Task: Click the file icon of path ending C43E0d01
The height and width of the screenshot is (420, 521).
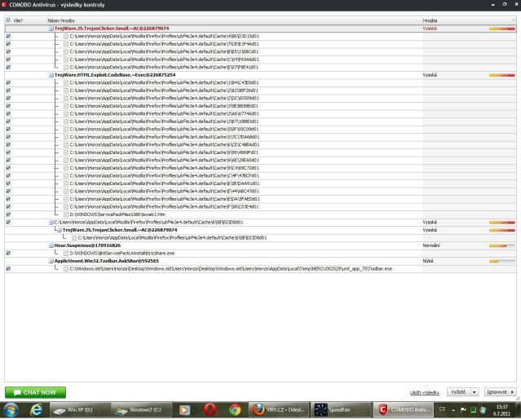Action: (66, 82)
